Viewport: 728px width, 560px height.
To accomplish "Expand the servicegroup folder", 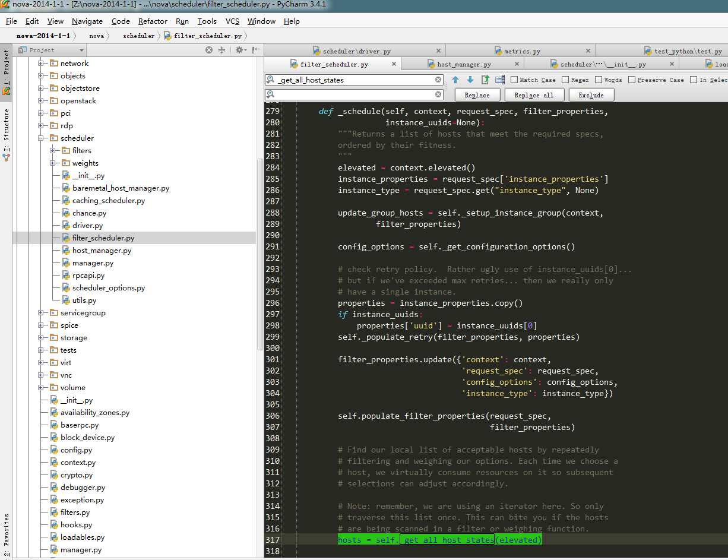I will tap(41, 313).
